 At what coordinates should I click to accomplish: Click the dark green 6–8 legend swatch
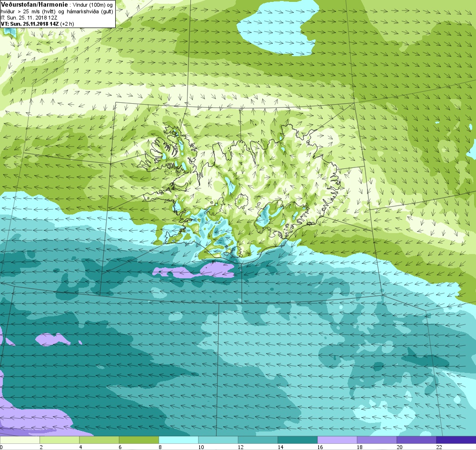click(139, 440)
